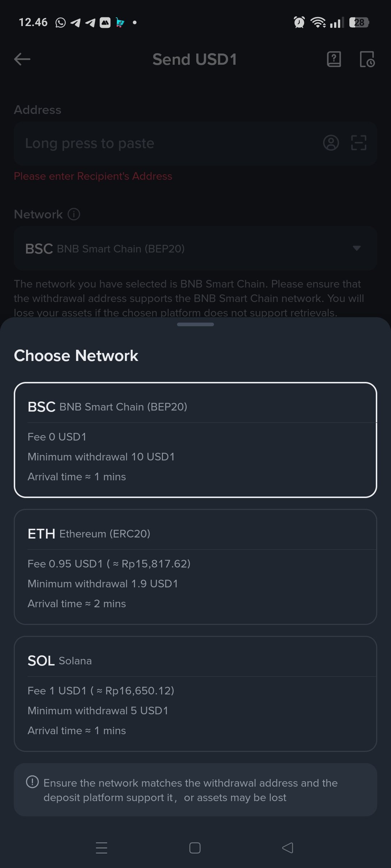The height and width of the screenshot is (868, 391).
Task: Open the BSC network selector field
Action: pos(181,248)
